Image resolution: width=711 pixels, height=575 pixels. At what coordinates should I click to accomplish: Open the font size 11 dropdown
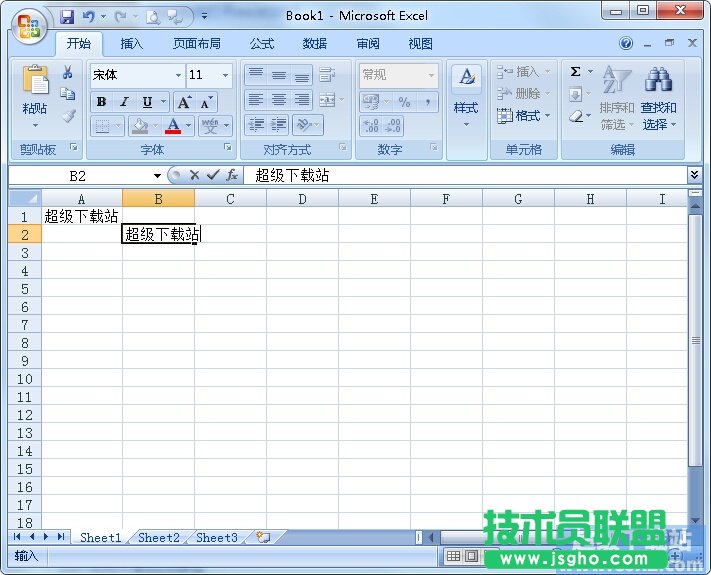225,76
